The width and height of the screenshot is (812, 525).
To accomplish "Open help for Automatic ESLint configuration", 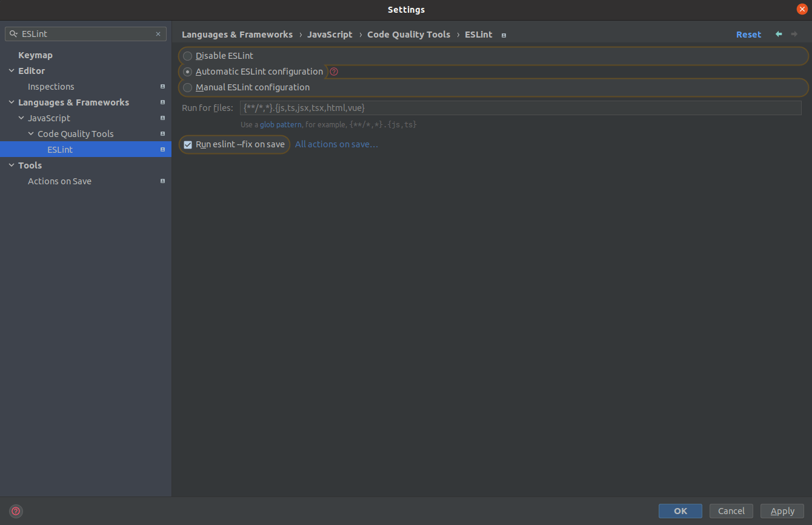I will (x=334, y=72).
